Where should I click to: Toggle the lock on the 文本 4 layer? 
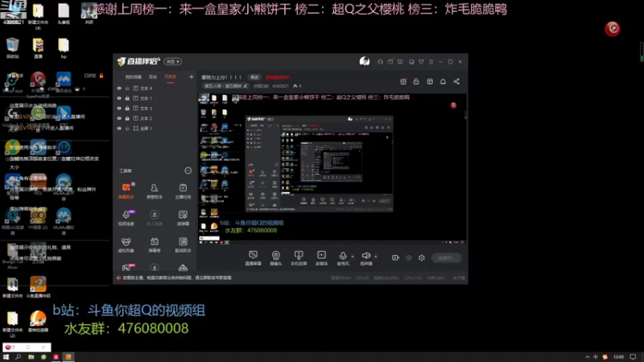[x=127, y=88]
